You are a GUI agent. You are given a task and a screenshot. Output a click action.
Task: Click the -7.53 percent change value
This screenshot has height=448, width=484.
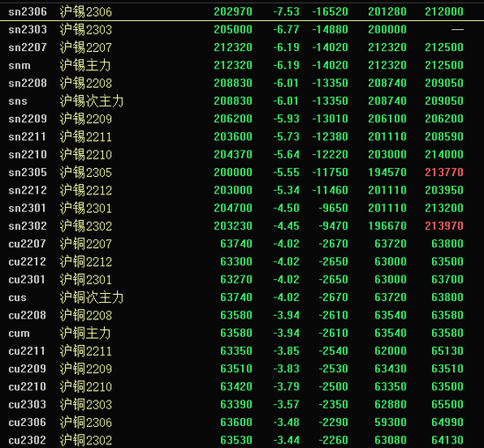click(x=286, y=11)
